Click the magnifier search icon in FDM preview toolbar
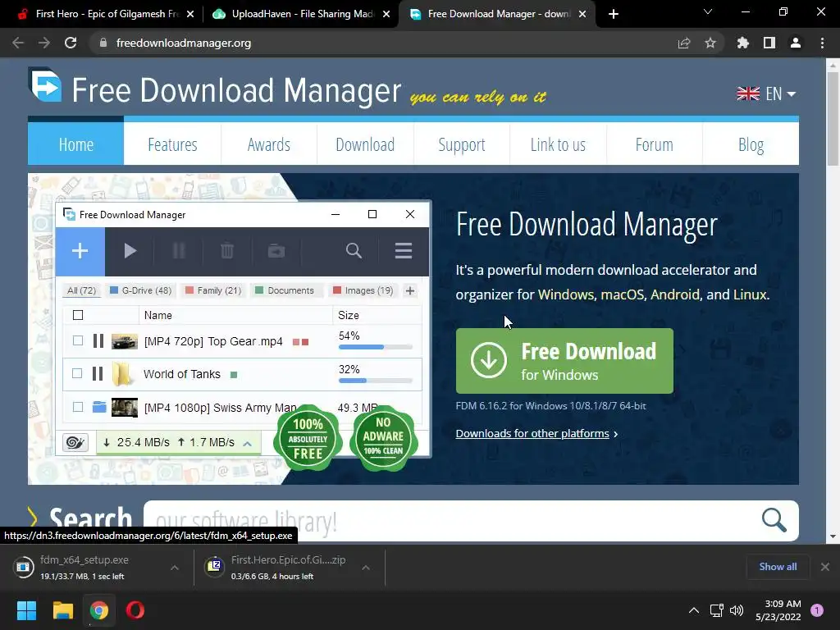Viewport: 840px width, 630px height. 354,251
